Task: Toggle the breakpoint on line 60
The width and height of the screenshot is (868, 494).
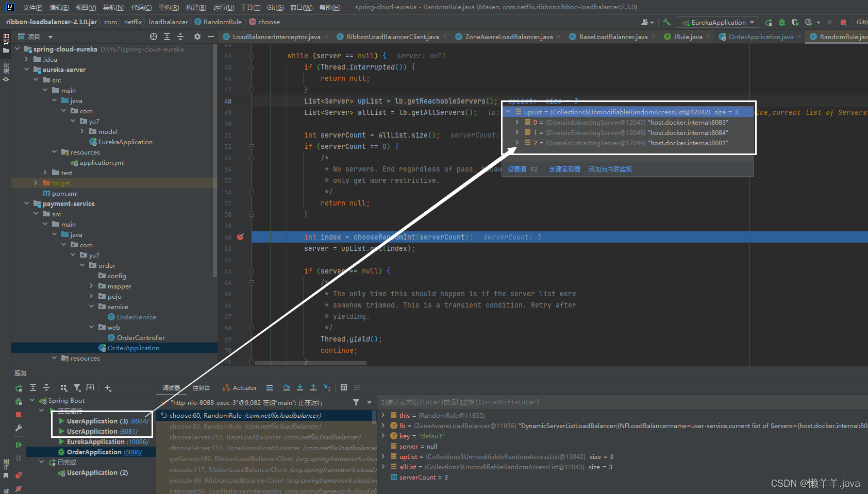Action: [x=240, y=237]
